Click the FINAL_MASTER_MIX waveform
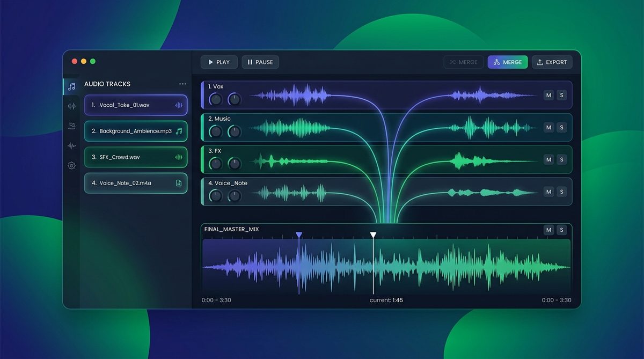 click(x=386, y=267)
